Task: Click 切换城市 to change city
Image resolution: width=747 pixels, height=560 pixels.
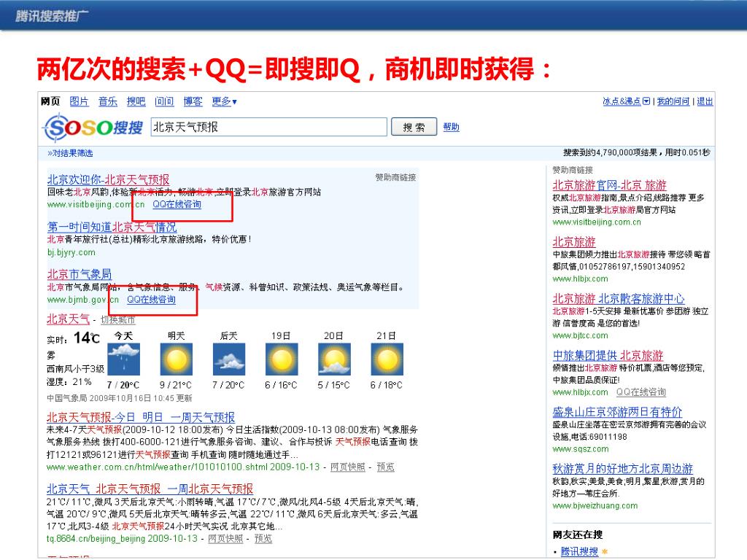Action: pyautogui.click(x=117, y=320)
